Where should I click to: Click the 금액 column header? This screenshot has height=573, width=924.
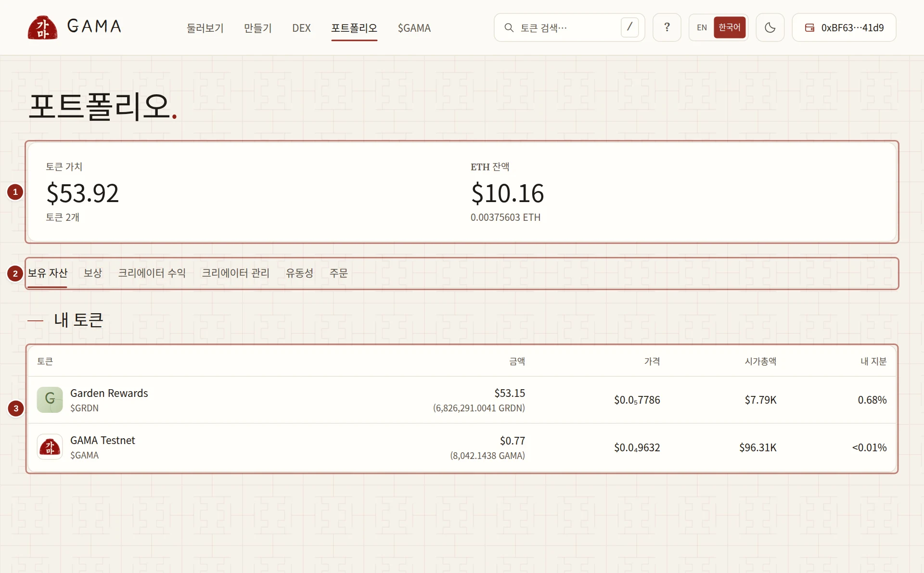pyautogui.click(x=517, y=361)
